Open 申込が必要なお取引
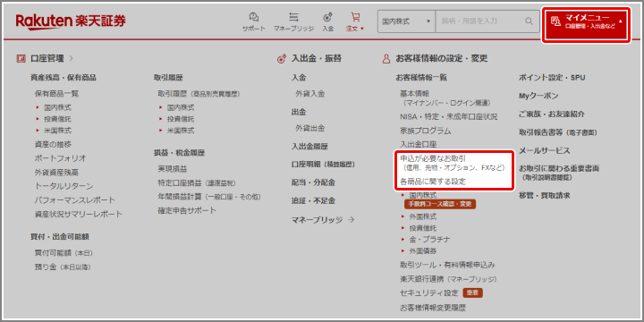 click(453, 163)
